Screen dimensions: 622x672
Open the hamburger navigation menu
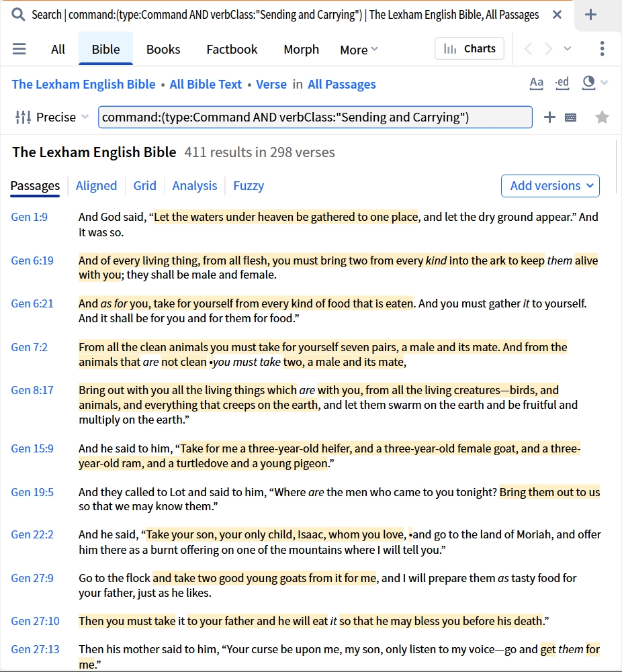pyautogui.click(x=19, y=49)
